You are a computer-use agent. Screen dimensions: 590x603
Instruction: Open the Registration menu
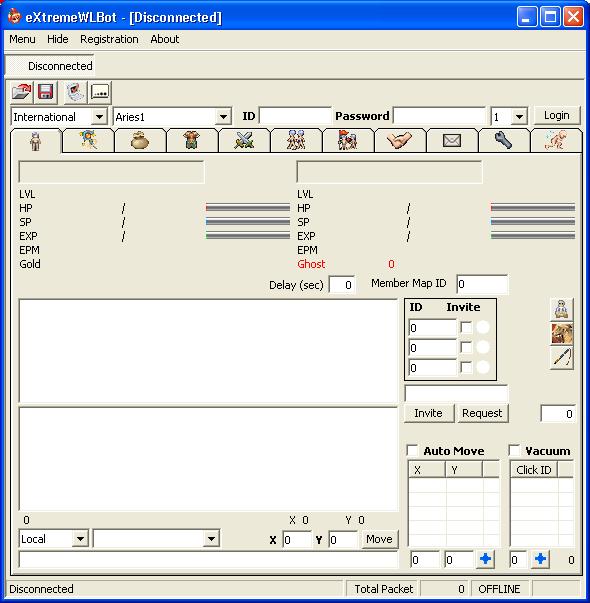click(x=109, y=39)
